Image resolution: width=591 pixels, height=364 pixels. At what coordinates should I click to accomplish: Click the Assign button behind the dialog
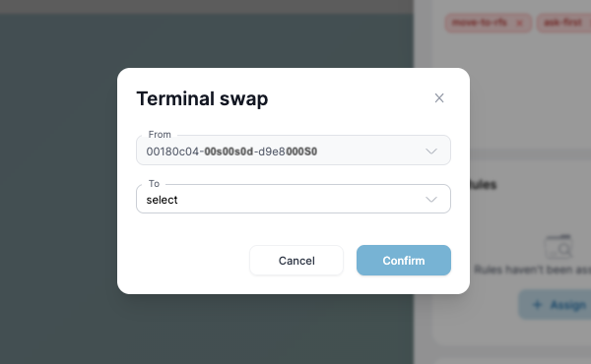tap(555, 305)
